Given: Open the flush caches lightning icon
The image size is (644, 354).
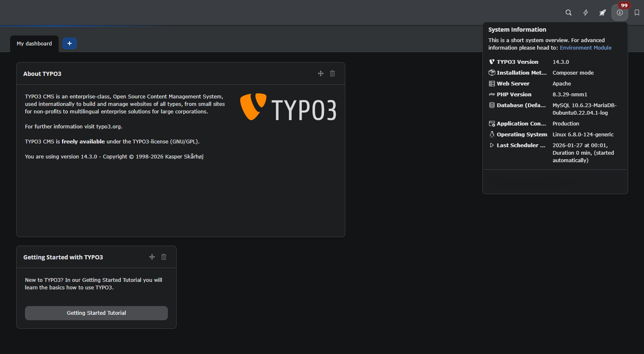Looking at the screenshot, I should click(x=586, y=13).
